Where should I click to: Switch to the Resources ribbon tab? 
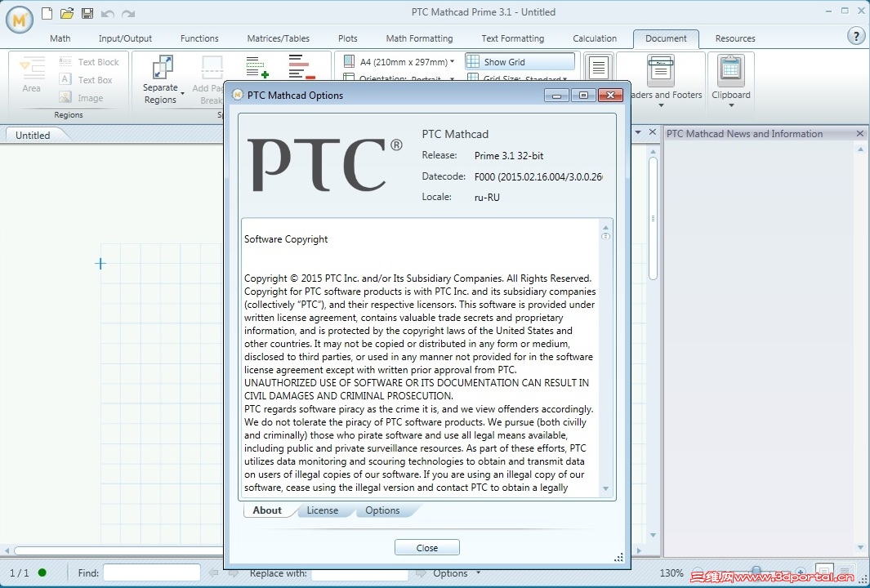click(x=734, y=38)
